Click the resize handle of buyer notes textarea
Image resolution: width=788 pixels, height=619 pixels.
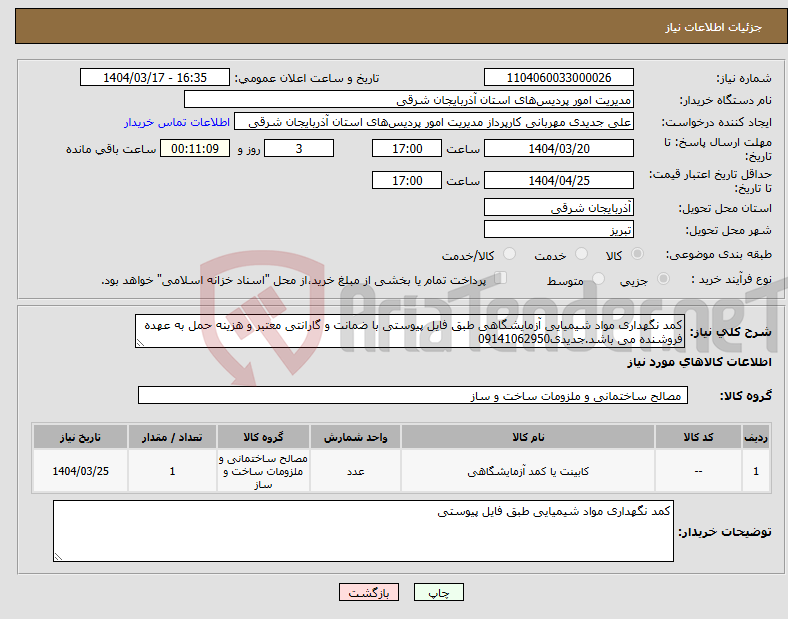point(58,557)
